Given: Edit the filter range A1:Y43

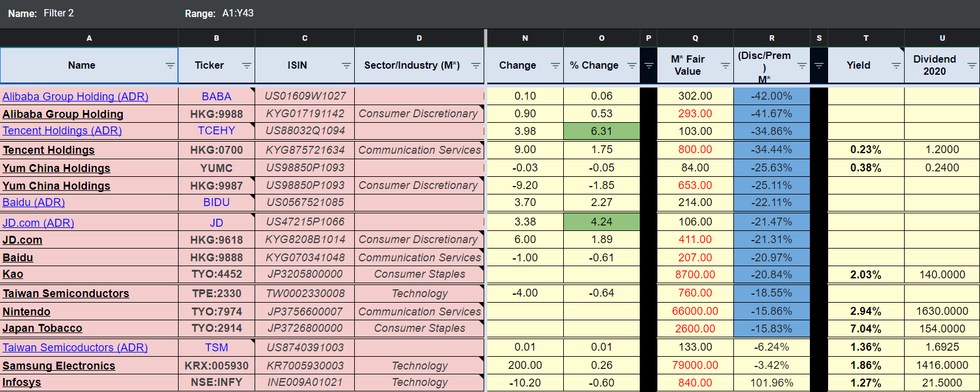Looking at the screenshot, I should [x=238, y=13].
